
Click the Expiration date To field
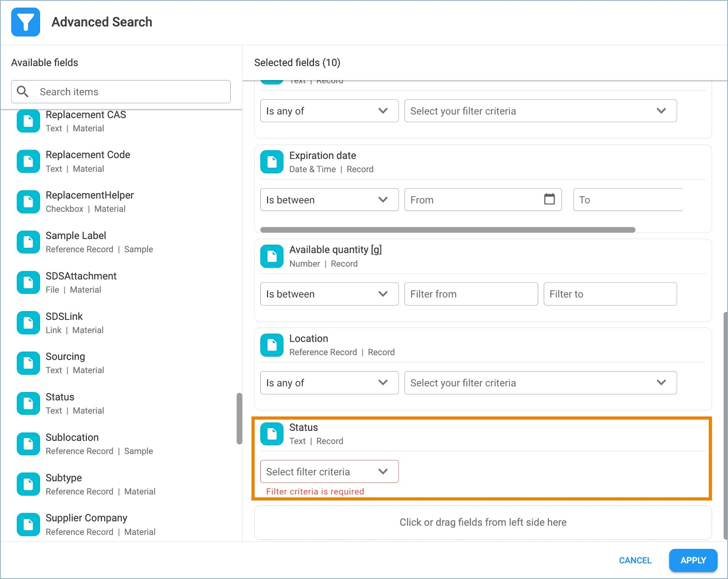coord(628,200)
